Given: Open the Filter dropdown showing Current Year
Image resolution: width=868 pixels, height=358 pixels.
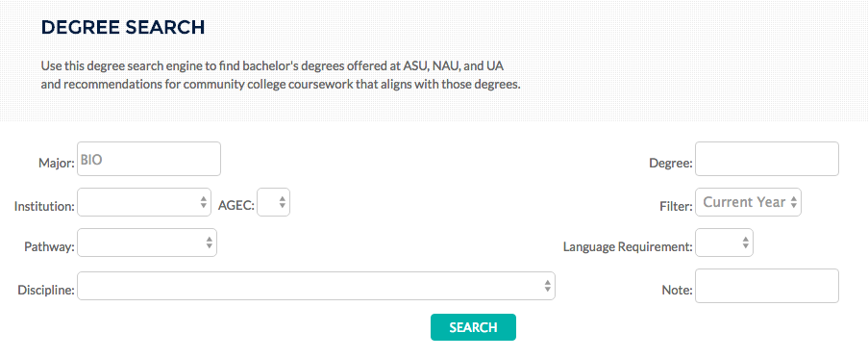Looking at the screenshot, I should point(748,202).
